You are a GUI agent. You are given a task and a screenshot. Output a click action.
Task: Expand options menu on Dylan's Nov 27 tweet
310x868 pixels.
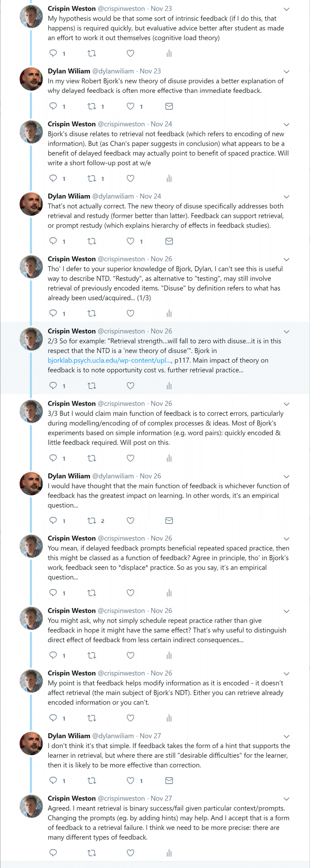[x=287, y=736]
